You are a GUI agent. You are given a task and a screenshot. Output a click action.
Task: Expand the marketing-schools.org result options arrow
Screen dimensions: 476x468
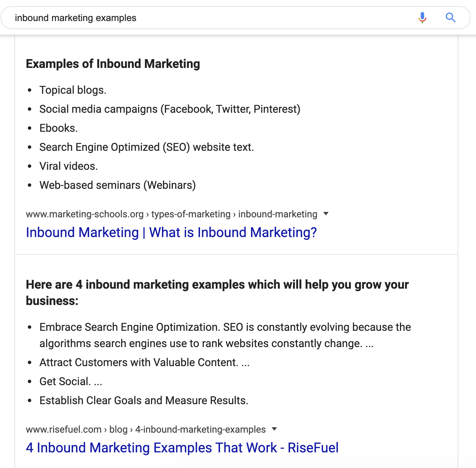(326, 214)
